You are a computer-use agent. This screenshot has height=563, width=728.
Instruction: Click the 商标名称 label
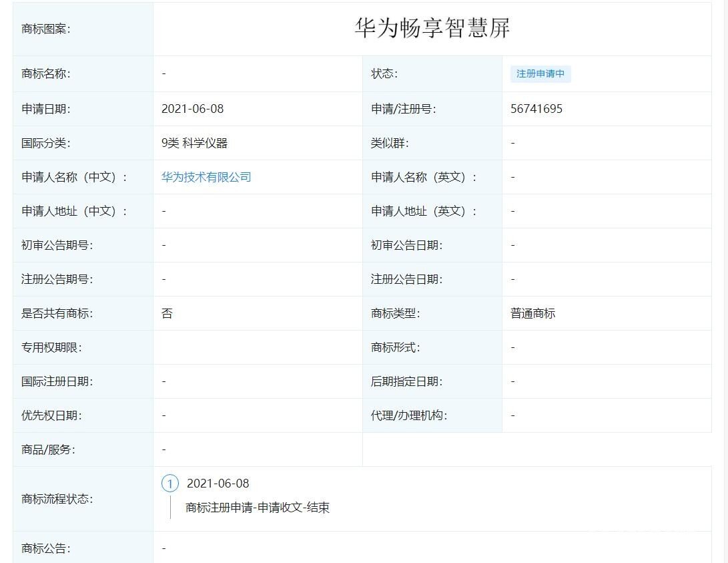pyautogui.click(x=46, y=74)
